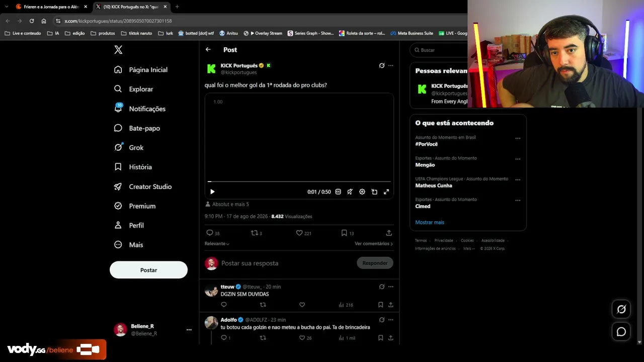Open the floating Grok button
The height and width of the screenshot is (362, 644).
[621, 309]
